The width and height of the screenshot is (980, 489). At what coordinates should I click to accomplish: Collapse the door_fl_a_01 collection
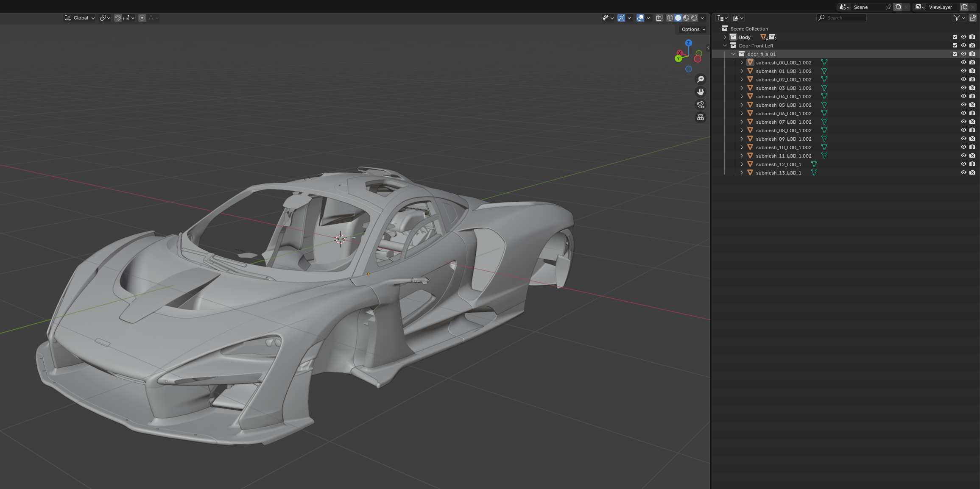733,54
